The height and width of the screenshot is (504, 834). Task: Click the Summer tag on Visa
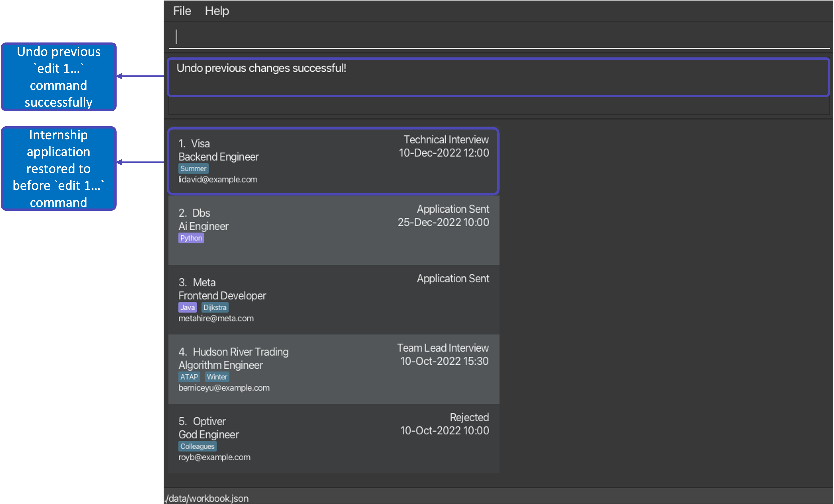pyautogui.click(x=193, y=168)
